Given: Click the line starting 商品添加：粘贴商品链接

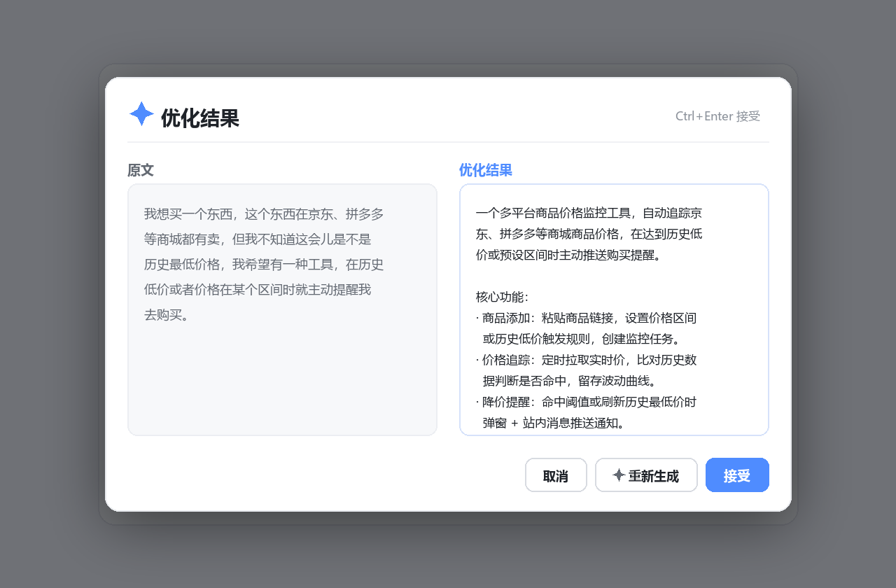Looking at the screenshot, I should point(586,318).
